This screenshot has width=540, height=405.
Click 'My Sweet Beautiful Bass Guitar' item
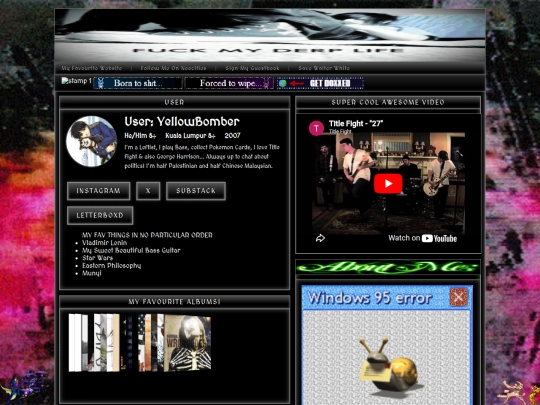[131, 250]
